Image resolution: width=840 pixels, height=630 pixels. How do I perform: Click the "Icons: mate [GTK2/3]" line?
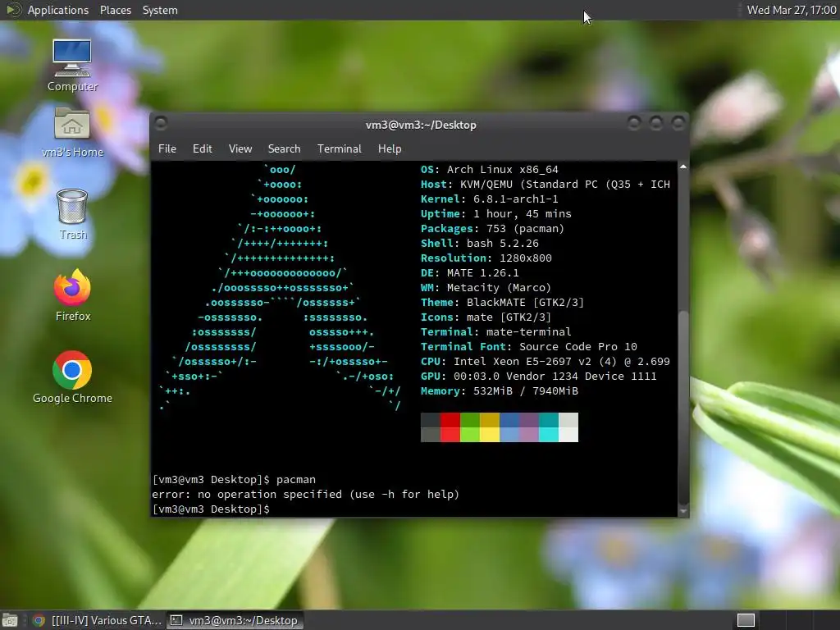coord(486,317)
